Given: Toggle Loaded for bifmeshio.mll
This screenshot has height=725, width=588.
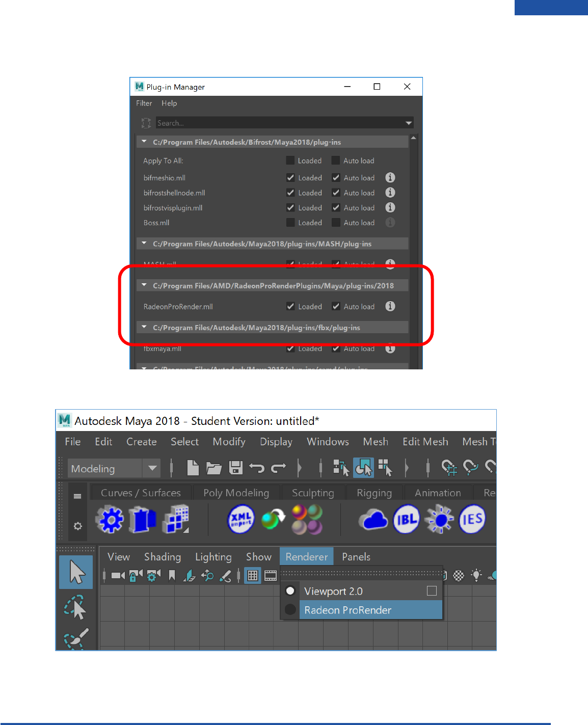Looking at the screenshot, I should (290, 178).
